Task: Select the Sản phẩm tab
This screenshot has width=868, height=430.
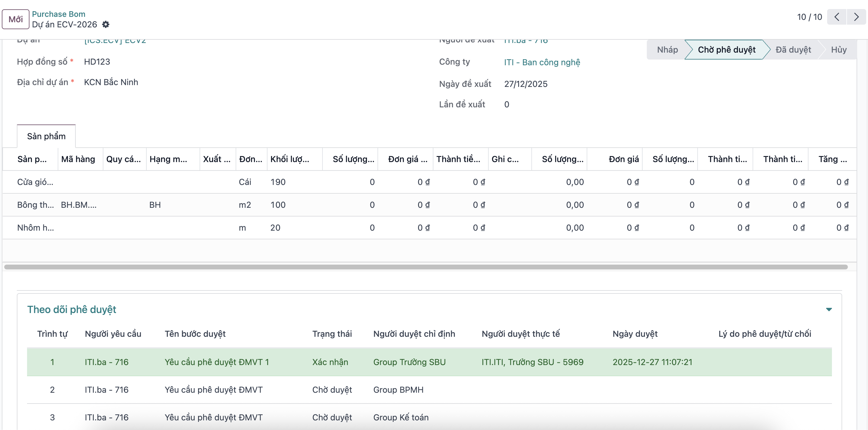Action: click(x=46, y=136)
